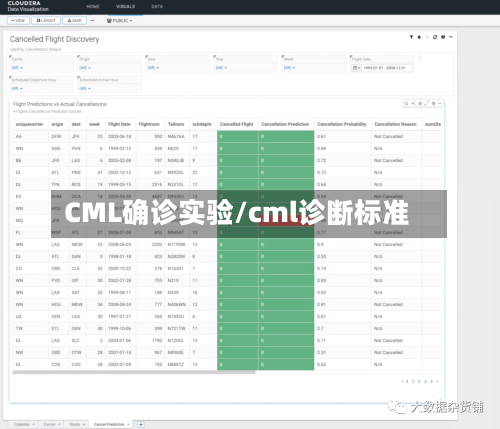
Task: Add a new sheet with plus button
Action: point(141,424)
